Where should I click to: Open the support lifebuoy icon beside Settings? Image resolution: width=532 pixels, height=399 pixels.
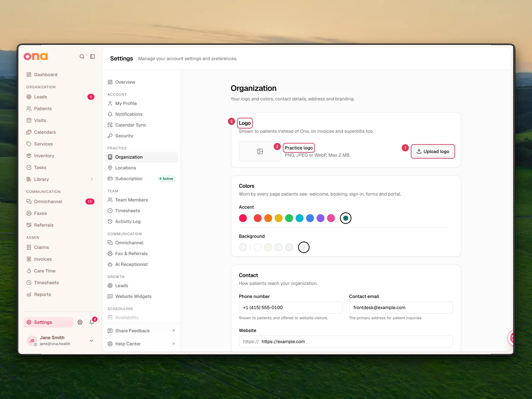(80, 322)
